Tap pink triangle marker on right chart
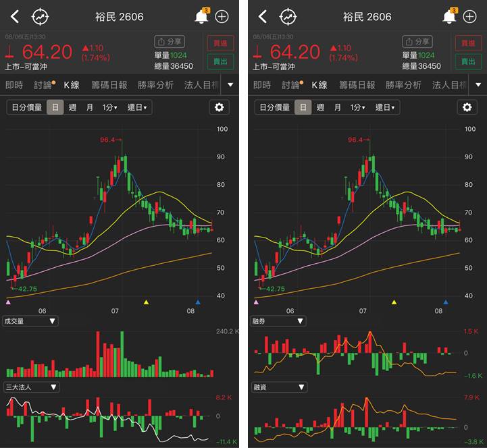The width and height of the screenshot is (487, 448). click(256, 302)
